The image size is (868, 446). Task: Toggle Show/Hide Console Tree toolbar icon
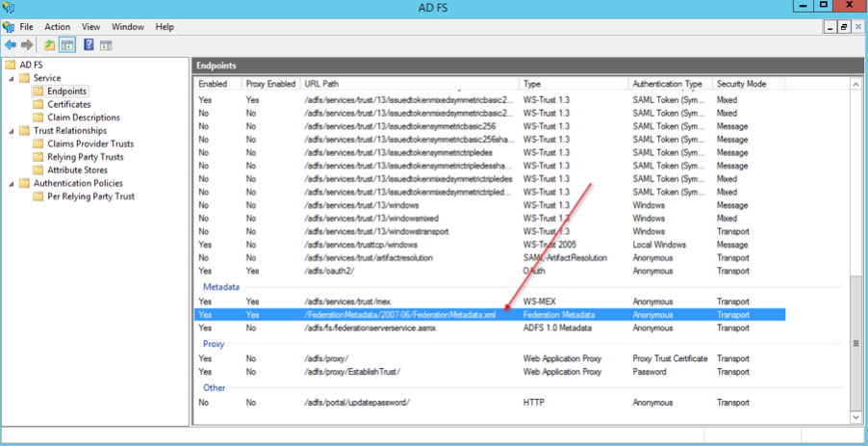[x=67, y=44]
